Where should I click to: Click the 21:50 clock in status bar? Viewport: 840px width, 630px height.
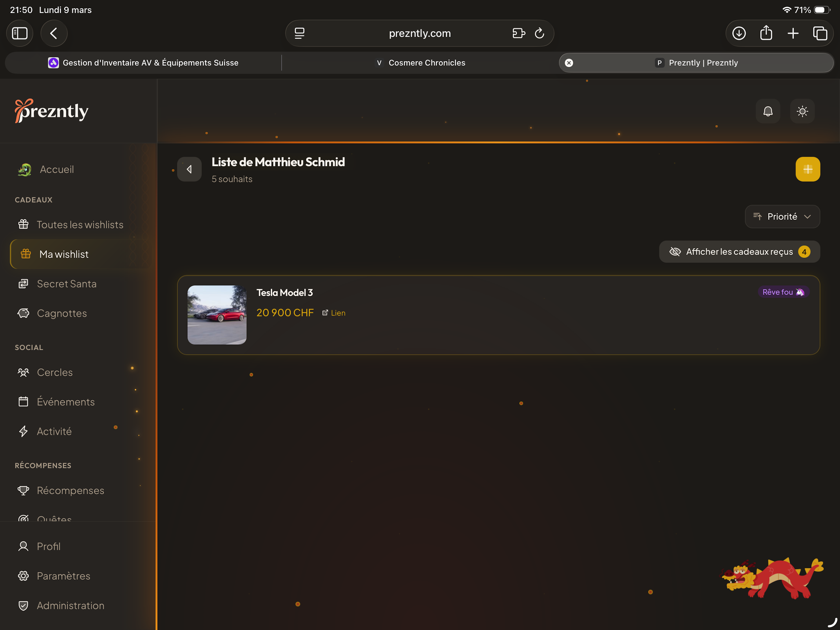click(x=21, y=10)
